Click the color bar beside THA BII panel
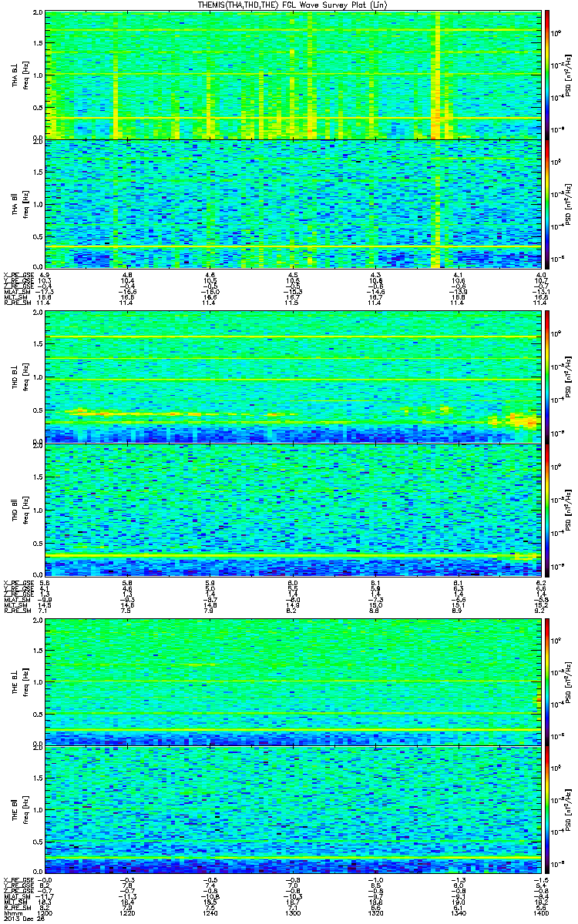 click(547, 203)
